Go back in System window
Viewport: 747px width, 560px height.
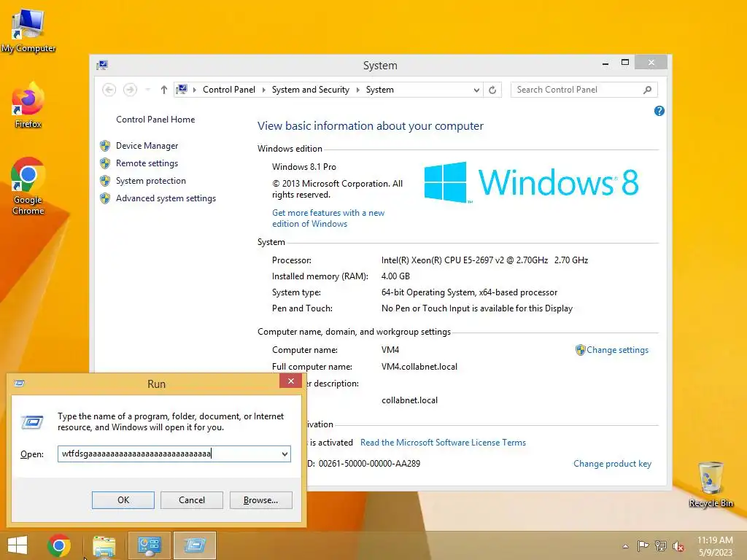(109, 90)
